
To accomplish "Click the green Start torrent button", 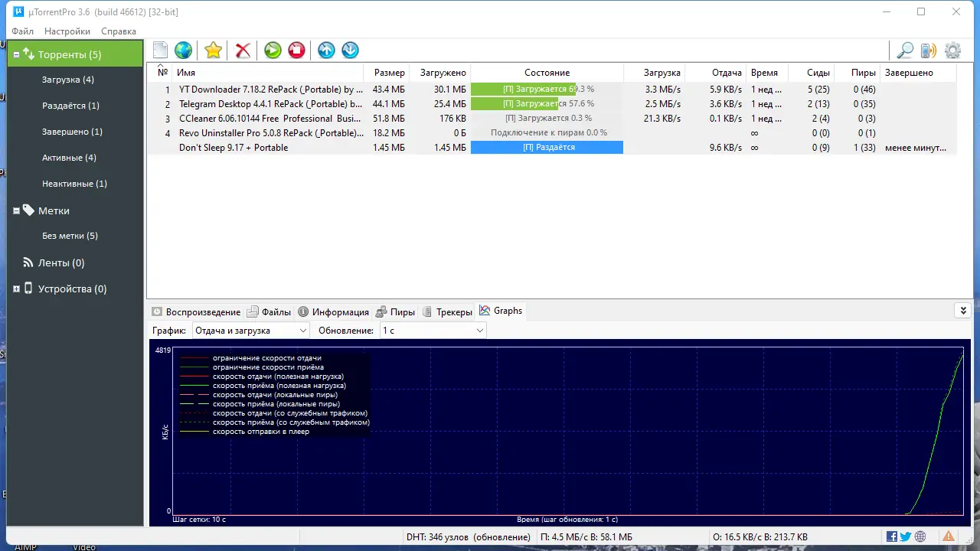I will point(273,51).
